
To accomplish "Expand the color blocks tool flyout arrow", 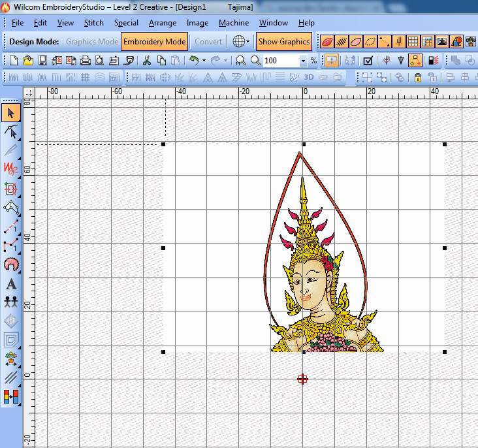I will pyautogui.click(x=19, y=404).
